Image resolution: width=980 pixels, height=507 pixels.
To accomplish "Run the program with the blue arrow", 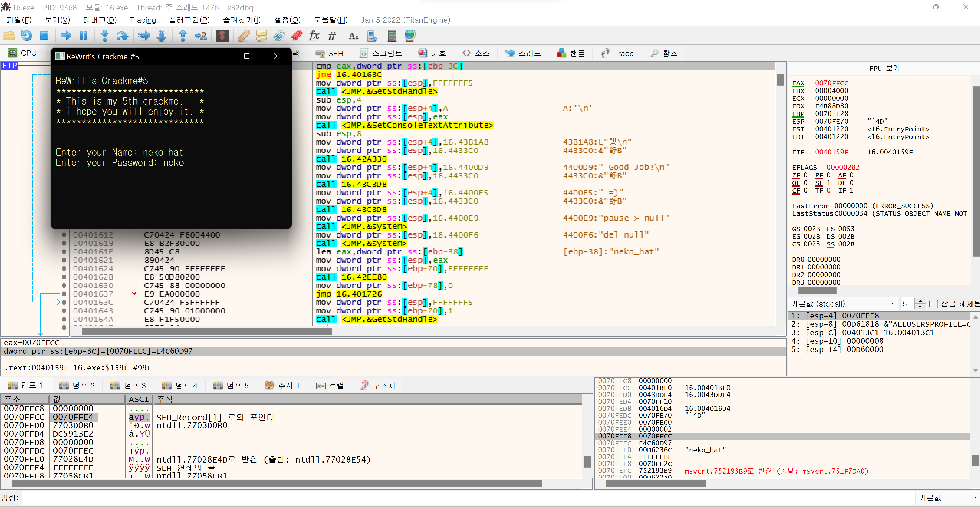I will click(66, 36).
